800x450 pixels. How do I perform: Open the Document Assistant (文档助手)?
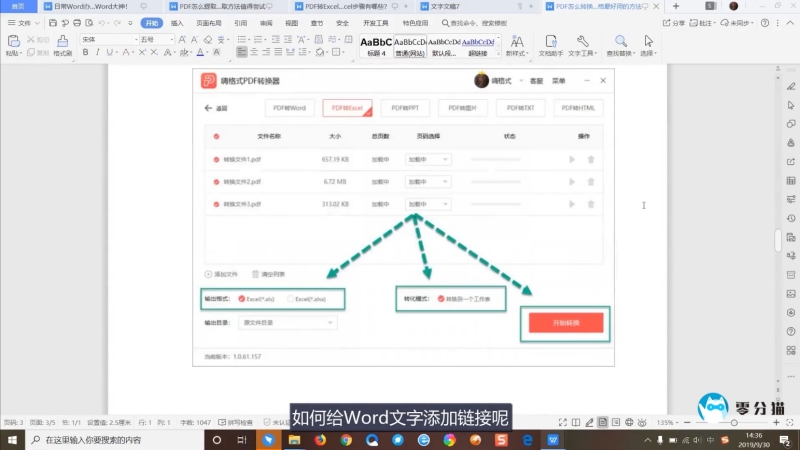[551, 42]
